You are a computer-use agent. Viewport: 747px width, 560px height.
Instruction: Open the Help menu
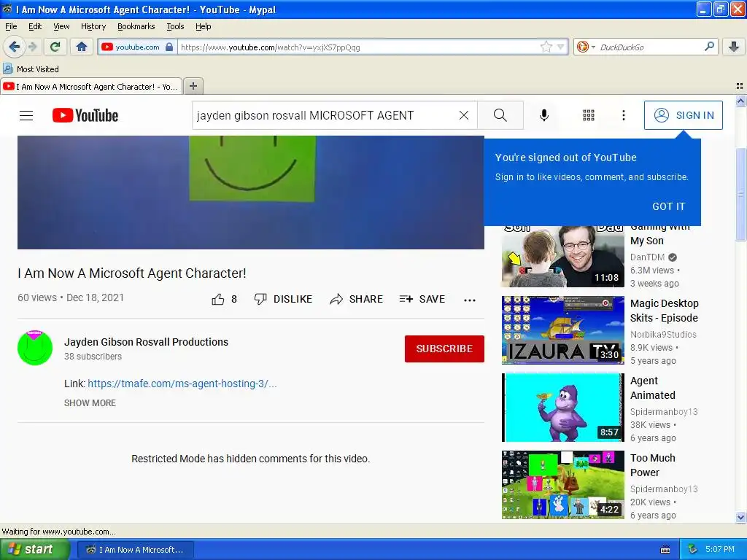pos(203,26)
